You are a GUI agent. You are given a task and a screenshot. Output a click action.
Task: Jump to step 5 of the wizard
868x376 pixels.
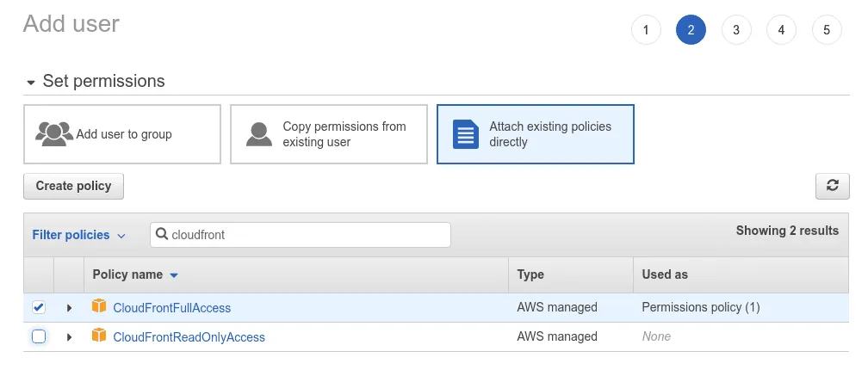[827, 30]
